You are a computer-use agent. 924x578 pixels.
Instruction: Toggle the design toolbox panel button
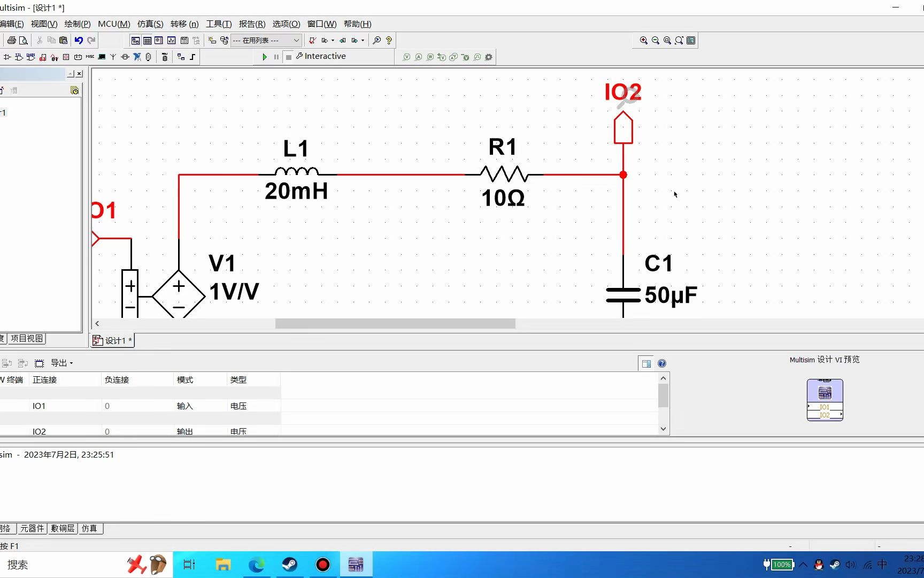tap(135, 40)
